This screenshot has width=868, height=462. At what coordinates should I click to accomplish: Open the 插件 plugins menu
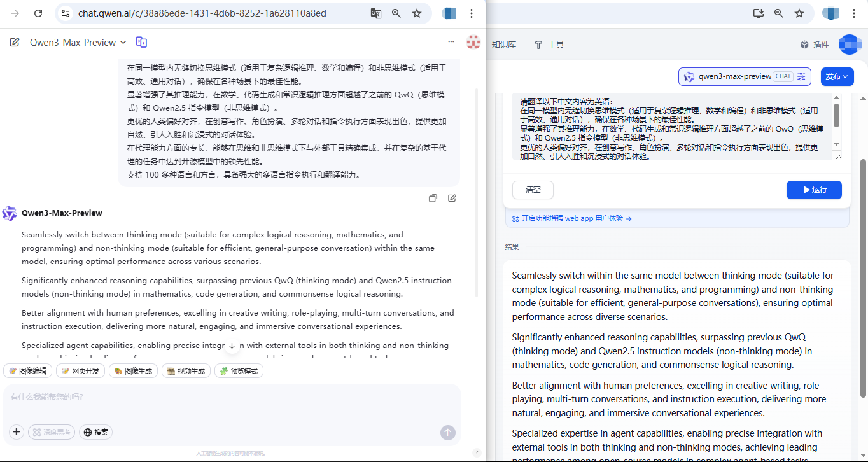[x=815, y=45]
